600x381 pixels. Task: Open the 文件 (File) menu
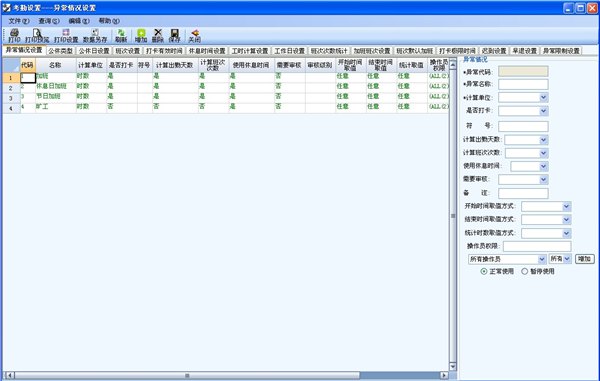coord(19,21)
